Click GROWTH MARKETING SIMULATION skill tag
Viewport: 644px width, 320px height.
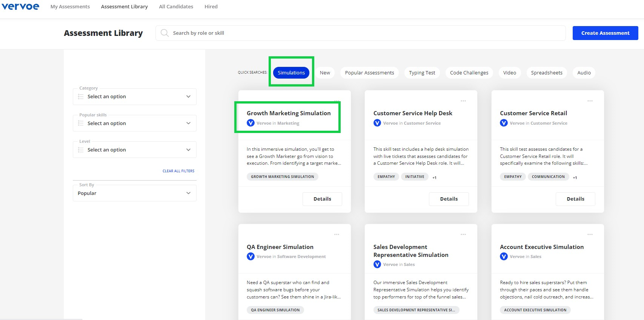pyautogui.click(x=283, y=176)
